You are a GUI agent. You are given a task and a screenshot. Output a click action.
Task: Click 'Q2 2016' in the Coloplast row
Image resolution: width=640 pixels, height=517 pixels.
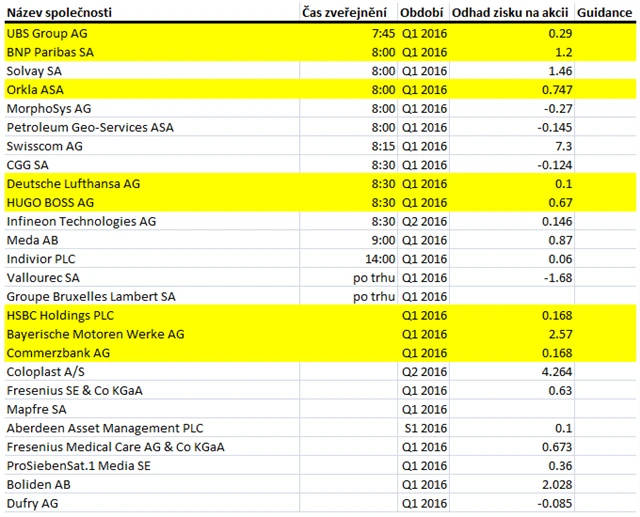[x=424, y=371]
